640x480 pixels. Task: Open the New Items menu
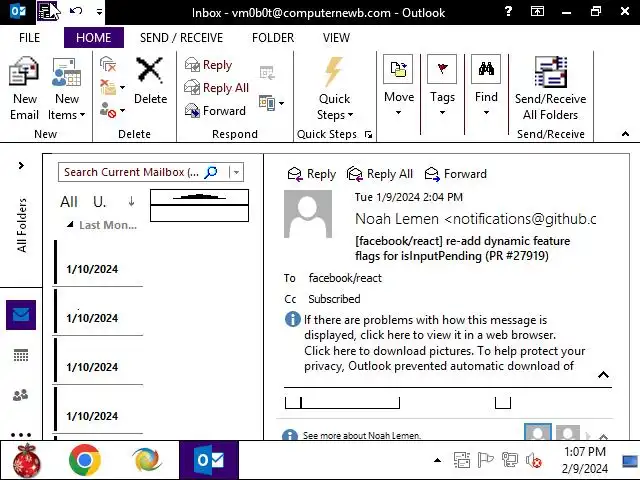[x=67, y=89]
